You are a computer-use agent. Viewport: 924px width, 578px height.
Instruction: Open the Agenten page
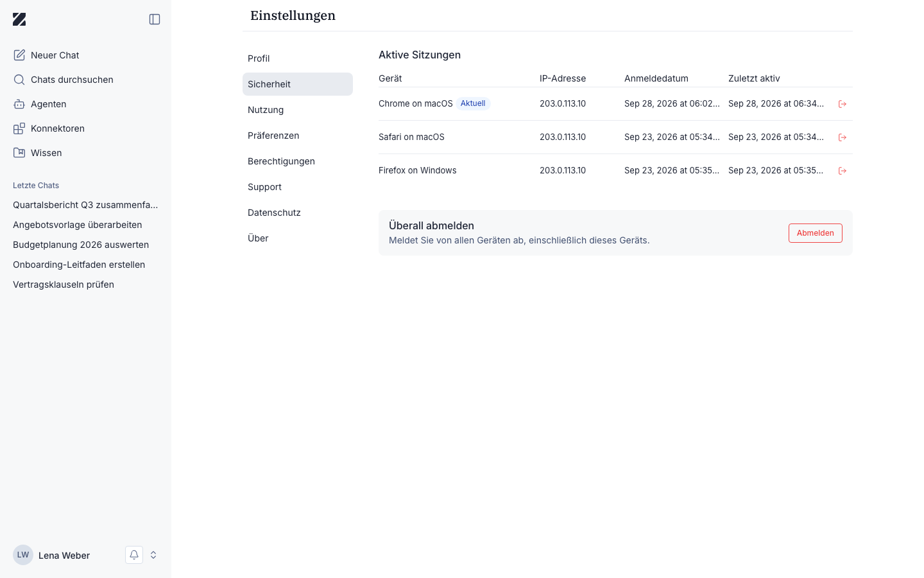point(85,104)
